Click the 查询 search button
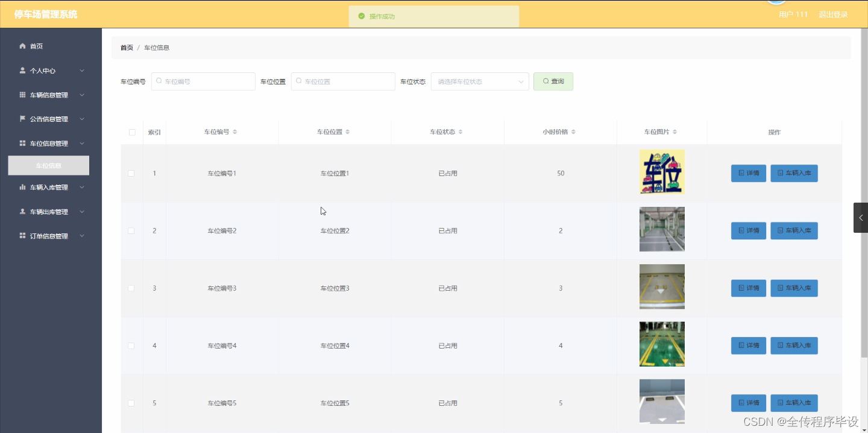This screenshot has height=433, width=868. pos(553,81)
